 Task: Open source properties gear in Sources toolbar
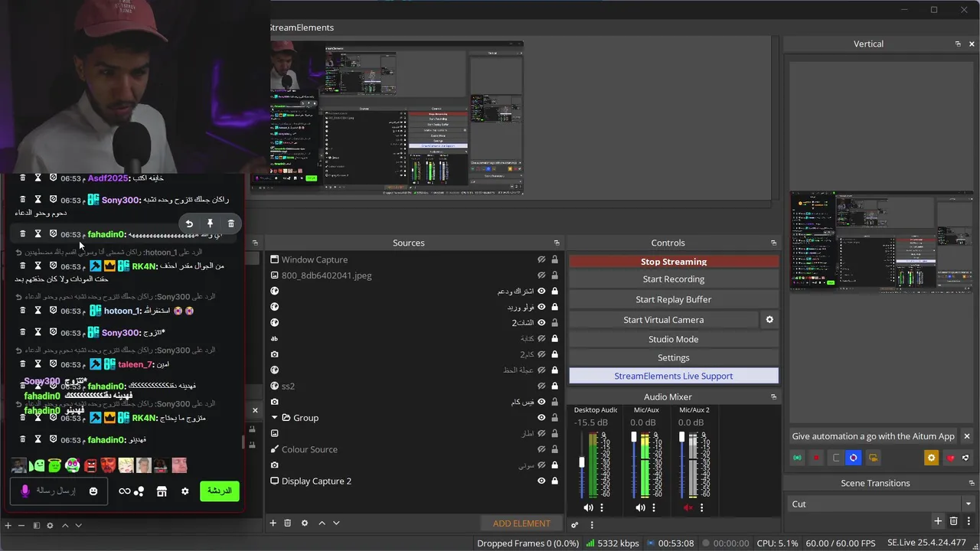point(305,523)
